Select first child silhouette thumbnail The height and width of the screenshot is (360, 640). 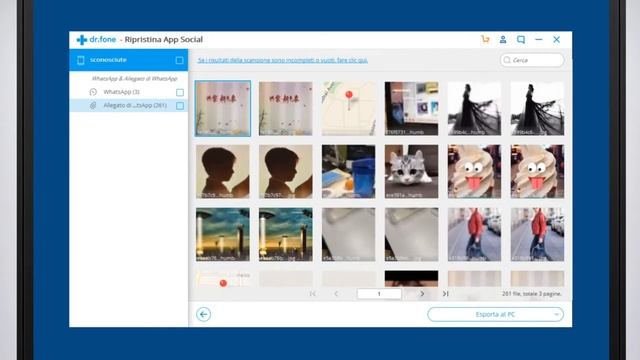[x=223, y=171]
